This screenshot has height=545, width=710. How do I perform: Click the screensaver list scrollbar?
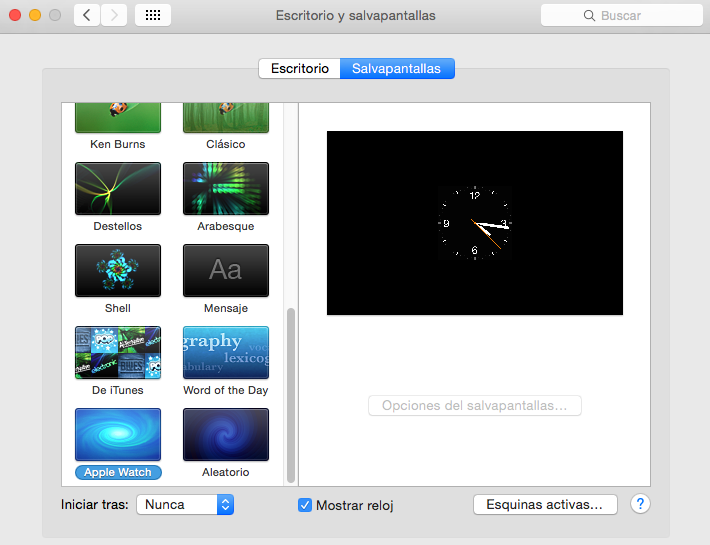click(x=291, y=396)
